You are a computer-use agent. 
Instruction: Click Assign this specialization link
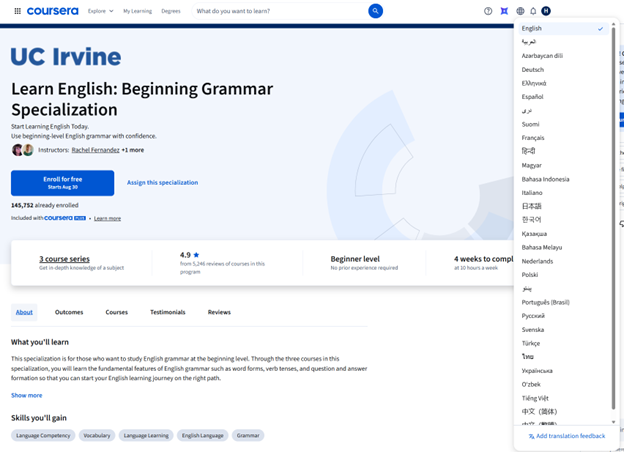click(x=162, y=183)
